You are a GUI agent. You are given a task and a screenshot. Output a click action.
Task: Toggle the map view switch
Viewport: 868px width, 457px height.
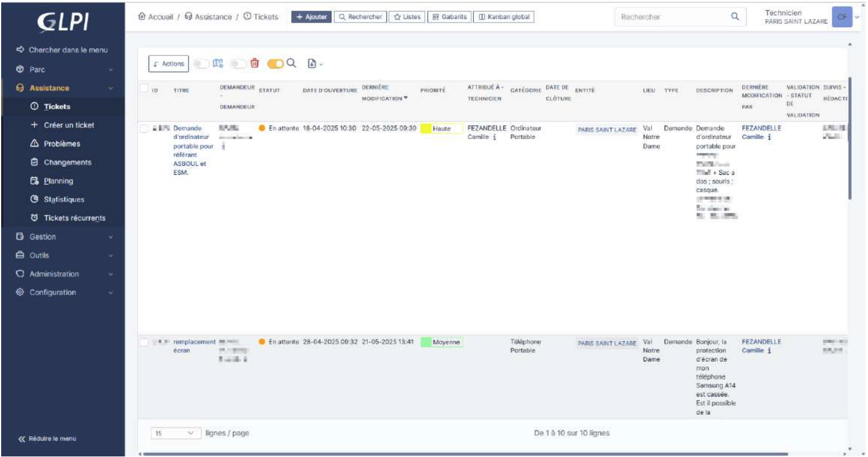[x=201, y=64]
